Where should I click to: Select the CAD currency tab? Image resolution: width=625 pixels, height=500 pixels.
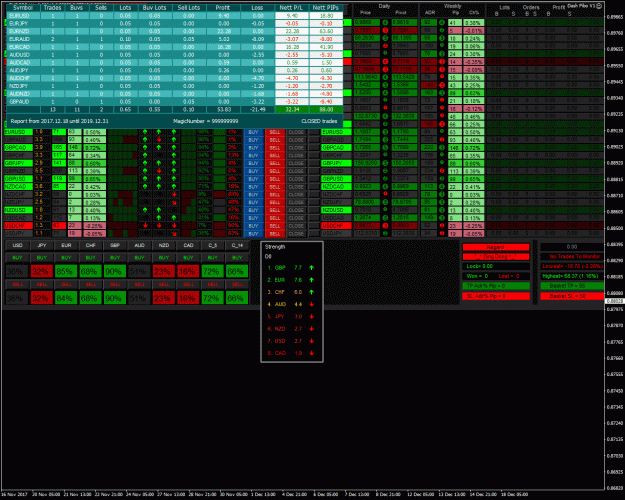point(188,246)
